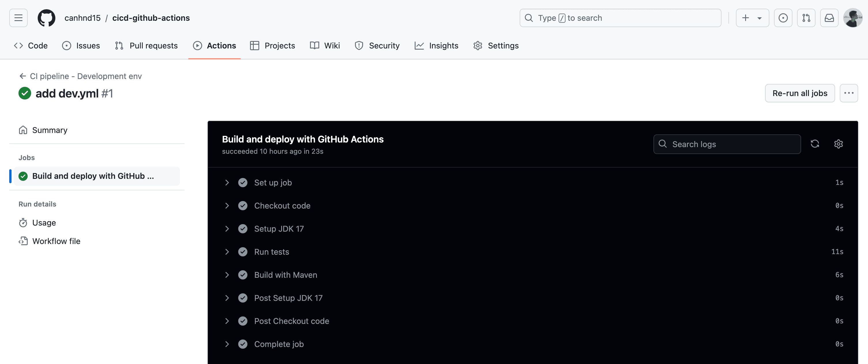Expand the Build with Maven step
The image size is (868, 364).
(227, 275)
